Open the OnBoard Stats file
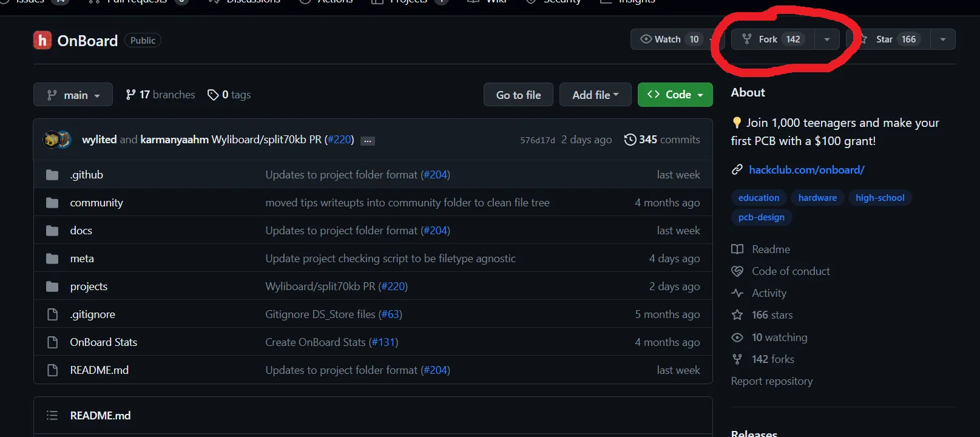 click(104, 342)
